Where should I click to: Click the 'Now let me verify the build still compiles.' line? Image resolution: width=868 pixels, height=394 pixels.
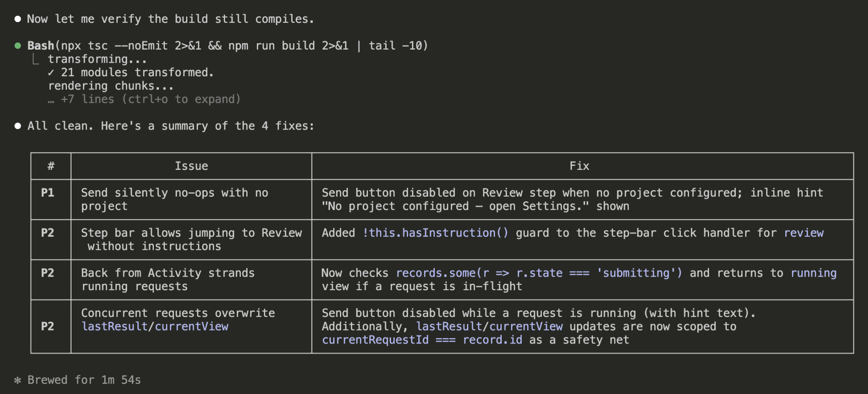tap(170, 19)
